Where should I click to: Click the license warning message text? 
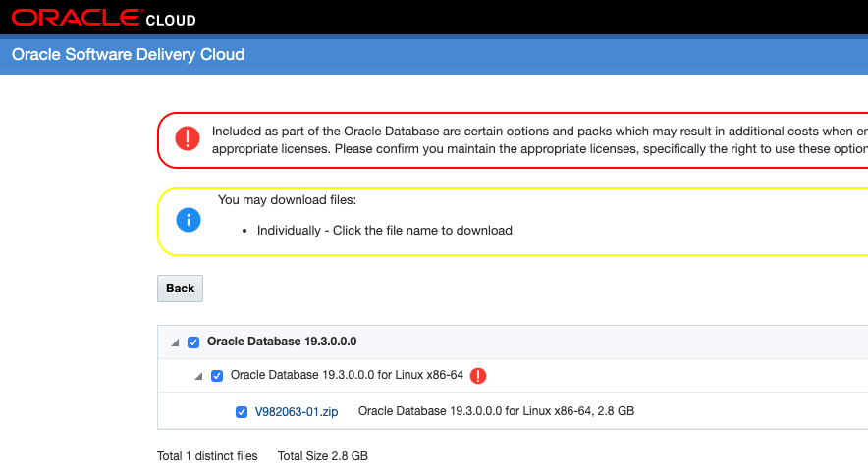pyautogui.click(x=538, y=139)
